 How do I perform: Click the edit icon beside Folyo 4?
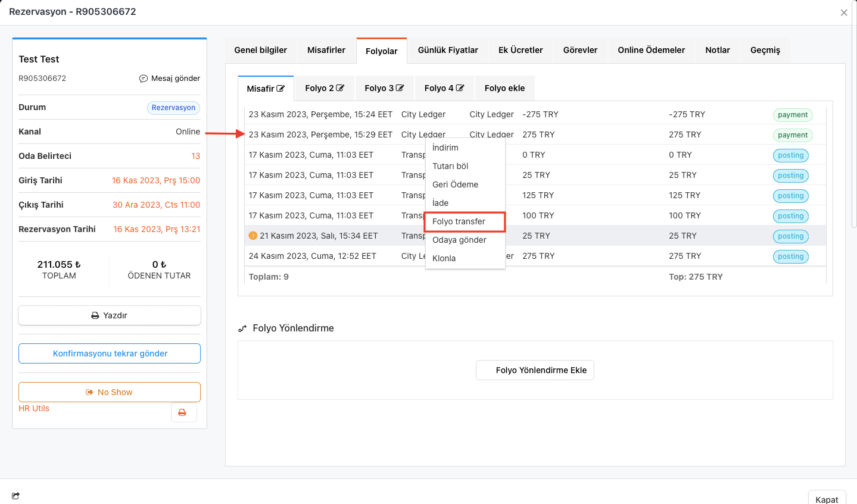pos(460,88)
